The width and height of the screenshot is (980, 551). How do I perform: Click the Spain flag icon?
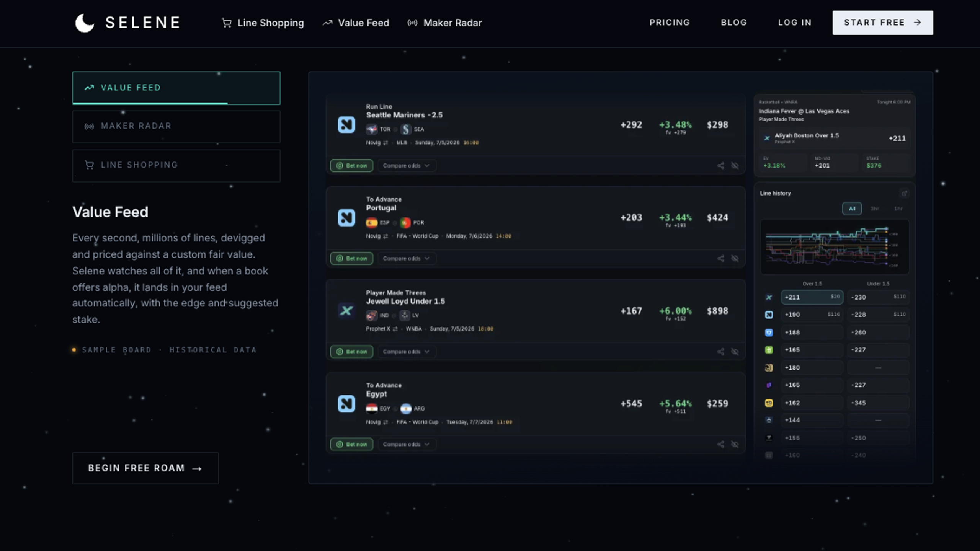coord(371,223)
